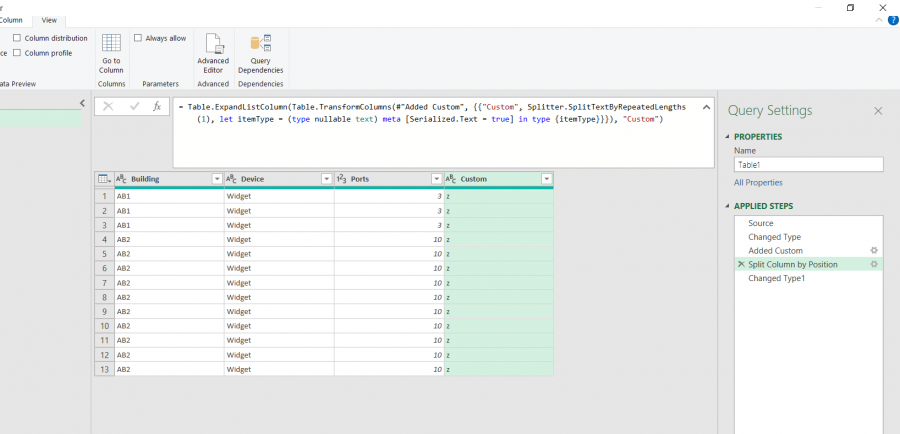Click the Widget cell in row 7
The image size is (900, 434).
pos(279,283)
